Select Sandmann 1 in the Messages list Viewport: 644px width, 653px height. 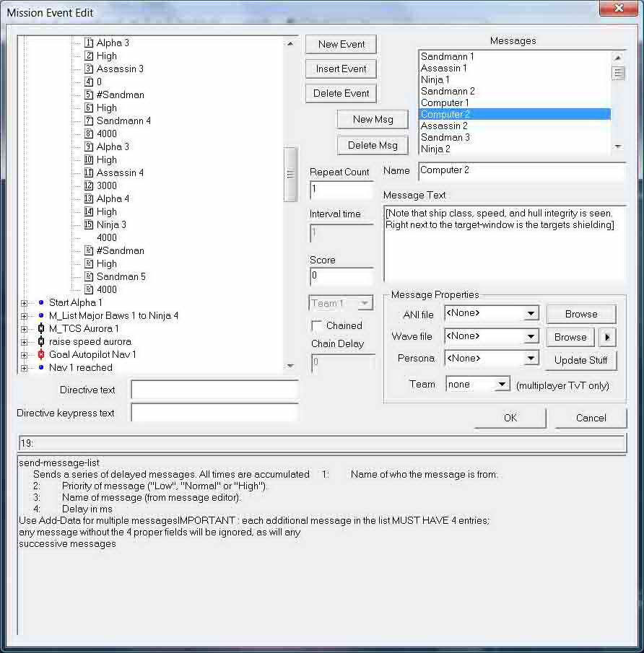(447, 56)
